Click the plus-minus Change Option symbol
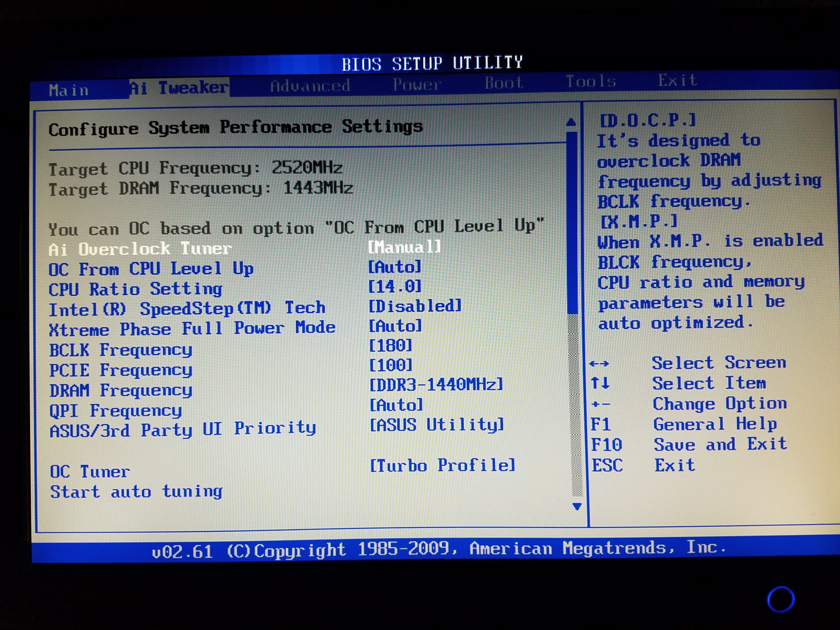The width and height of the screenshot is (840, 630). point(601,404)
